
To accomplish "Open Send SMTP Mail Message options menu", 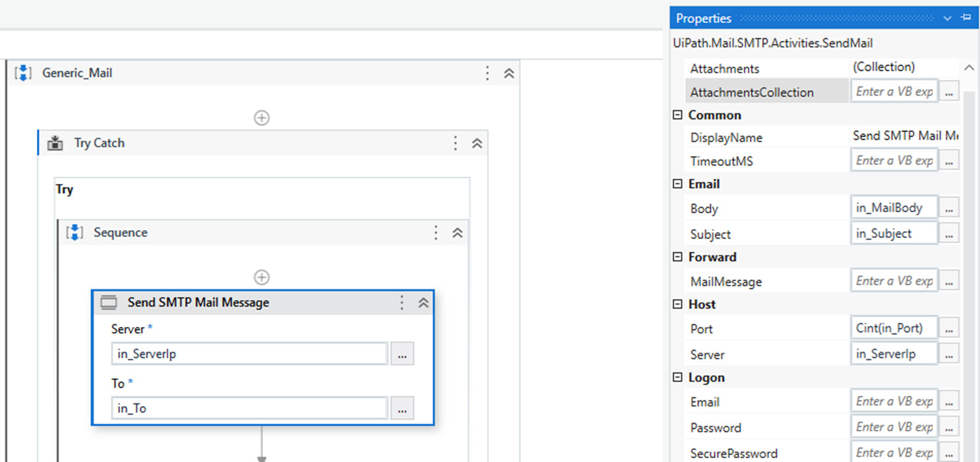I will (402, 303).
